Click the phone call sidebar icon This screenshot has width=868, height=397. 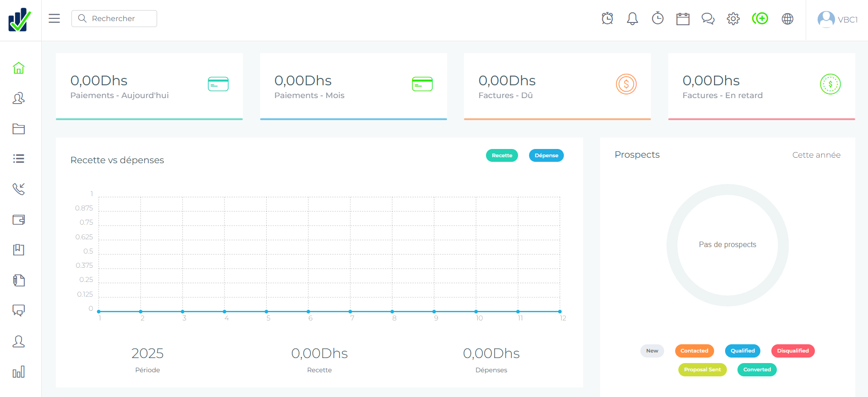tap(18, 189)
